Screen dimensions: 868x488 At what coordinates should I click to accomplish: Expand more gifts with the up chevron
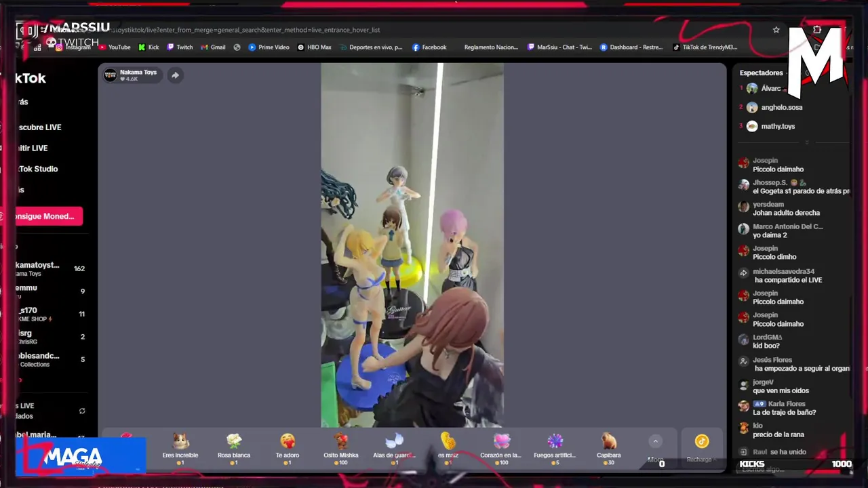tap(655, 441)
